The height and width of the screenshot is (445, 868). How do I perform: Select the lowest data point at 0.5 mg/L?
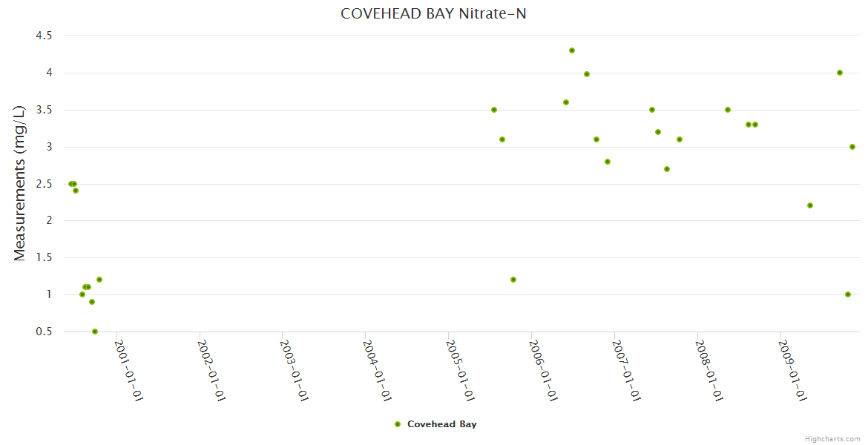[x=95, y=332]
